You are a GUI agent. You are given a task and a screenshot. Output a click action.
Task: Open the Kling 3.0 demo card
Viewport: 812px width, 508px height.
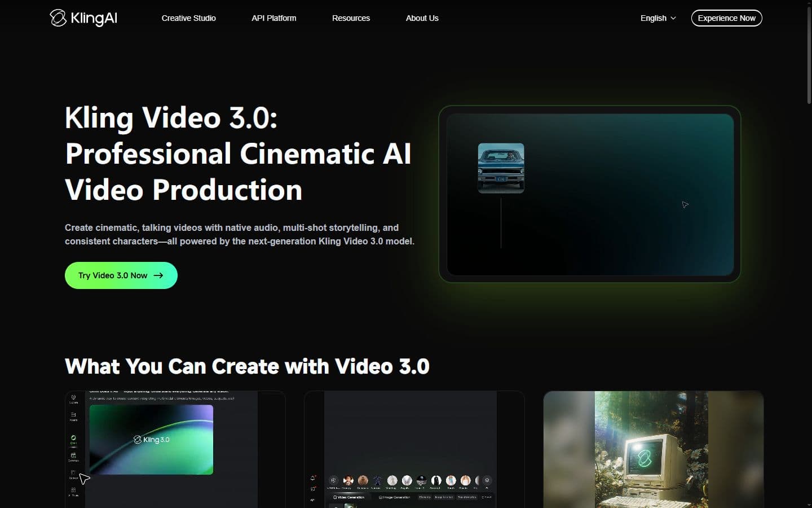(175, 449)
